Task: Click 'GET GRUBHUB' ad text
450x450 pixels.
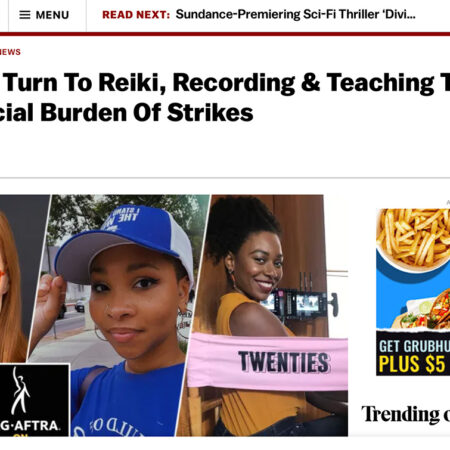Action: point(414,346)
